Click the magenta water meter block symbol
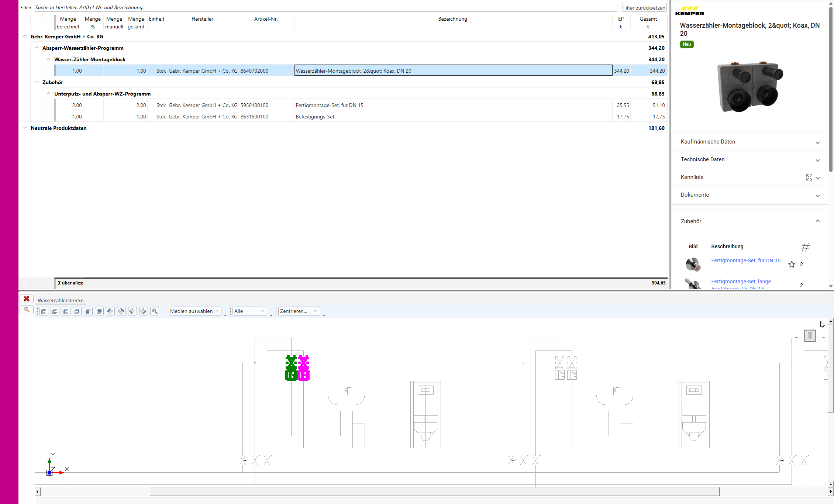The height and width of the screenshot is (504, 834). [x=303, y=368]
